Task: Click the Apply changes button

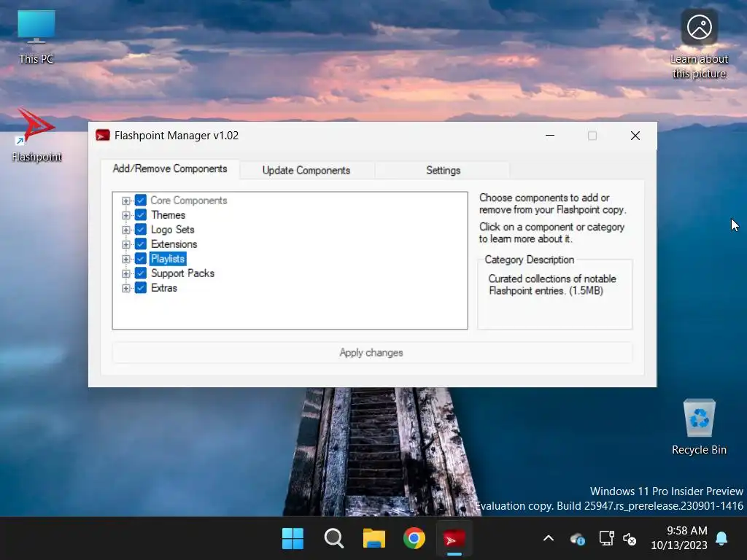Action: click(x=371, y=353)
